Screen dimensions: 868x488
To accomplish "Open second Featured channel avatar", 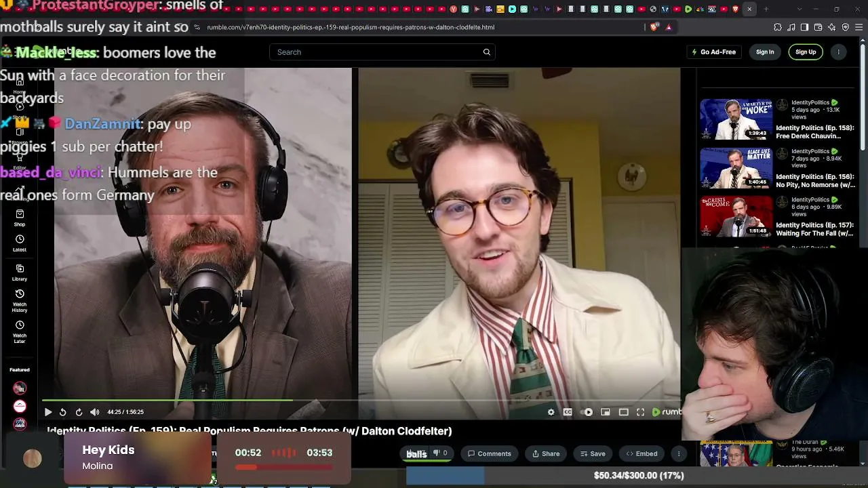I will 20,406.
